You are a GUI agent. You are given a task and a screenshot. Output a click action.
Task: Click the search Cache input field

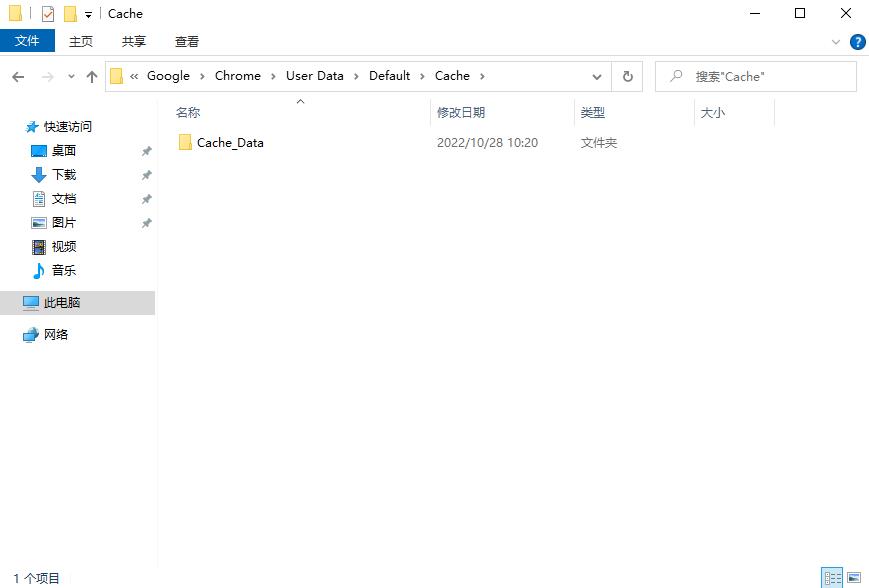756,76
